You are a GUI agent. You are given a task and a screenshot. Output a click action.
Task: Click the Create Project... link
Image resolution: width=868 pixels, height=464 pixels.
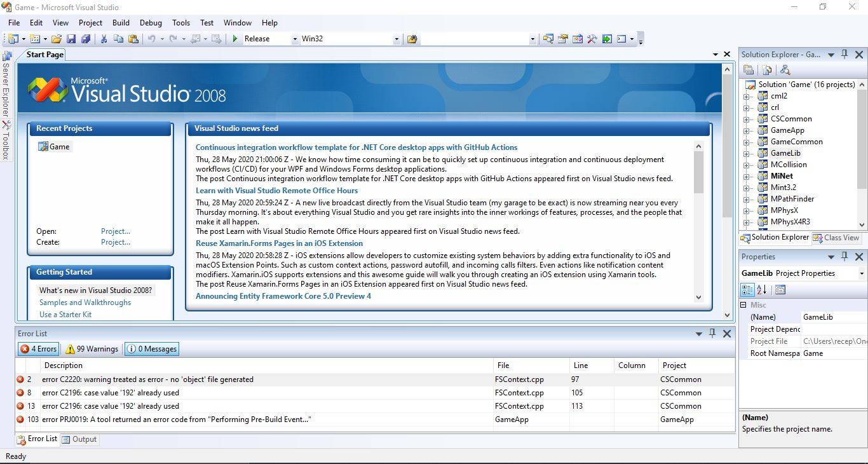tap(116, 242)
